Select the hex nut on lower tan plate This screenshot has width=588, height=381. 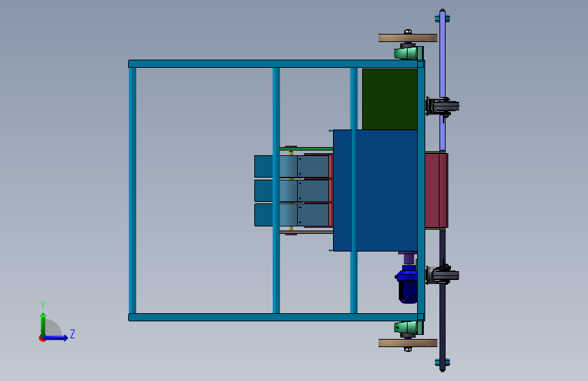click(x=408, y=349)
